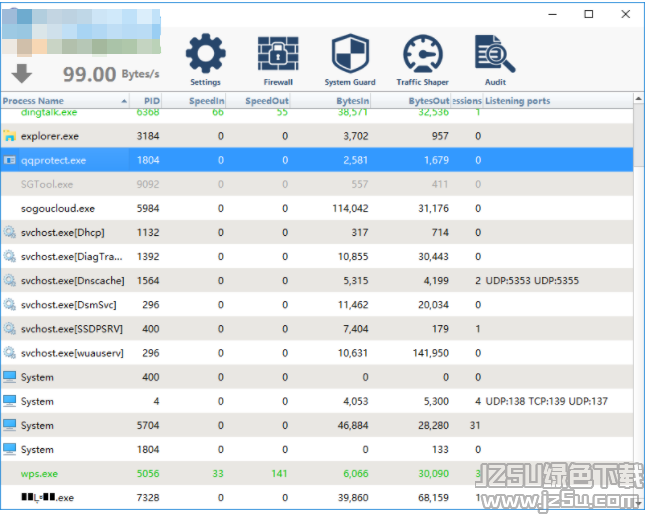Open the Settings gear icon
Screen dimensions: 645x514
pyautogui.click(x=205, y=54)
